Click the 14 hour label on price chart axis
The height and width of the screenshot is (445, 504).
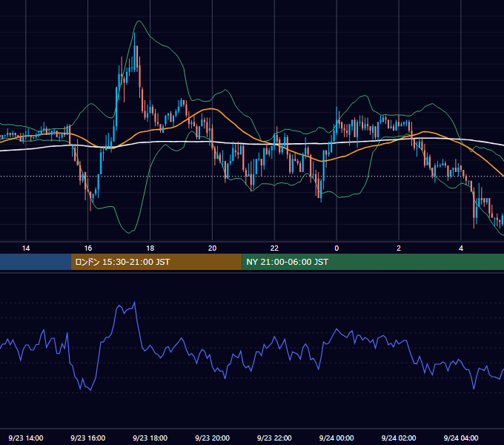(26, 248)
